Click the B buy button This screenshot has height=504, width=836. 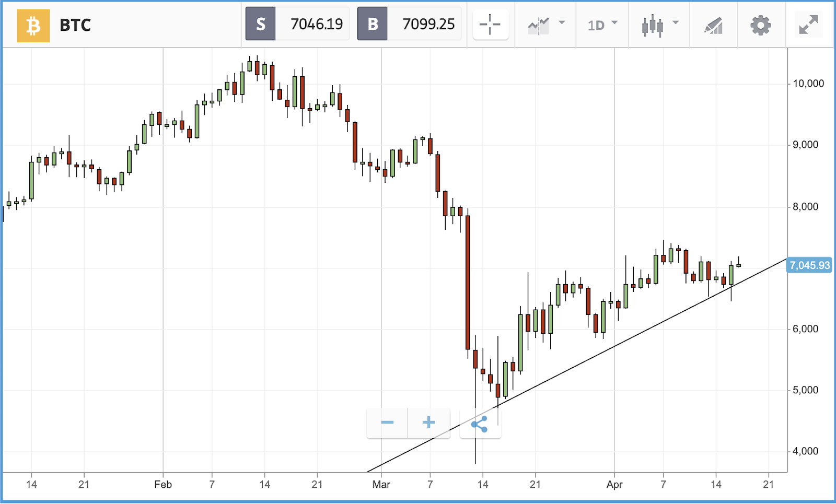pyautogui.click(x=373, y=24)
